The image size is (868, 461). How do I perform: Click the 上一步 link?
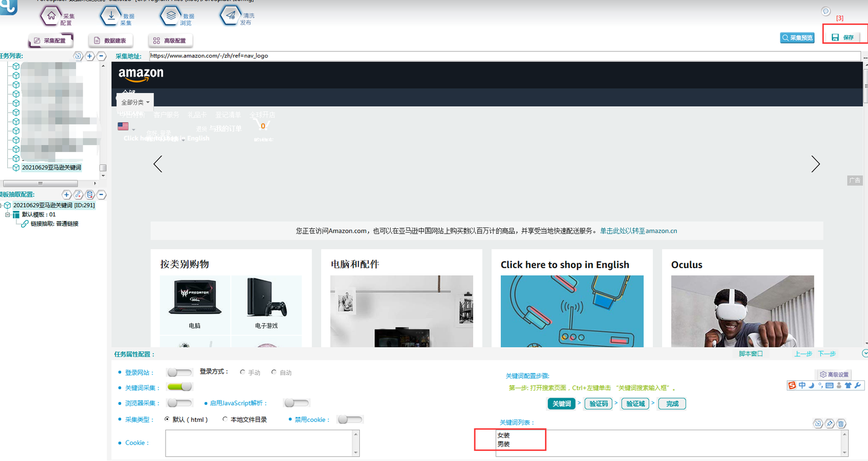point(804,354)
